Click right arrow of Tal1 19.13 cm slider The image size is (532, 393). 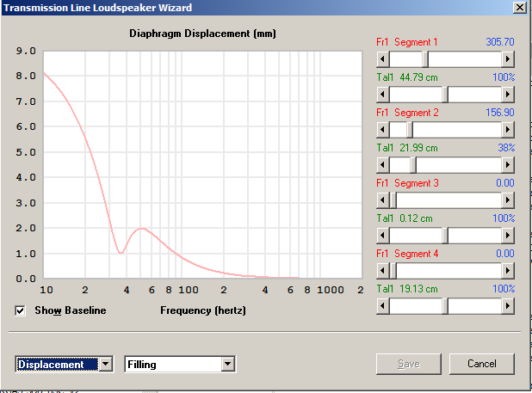[508, 306]
